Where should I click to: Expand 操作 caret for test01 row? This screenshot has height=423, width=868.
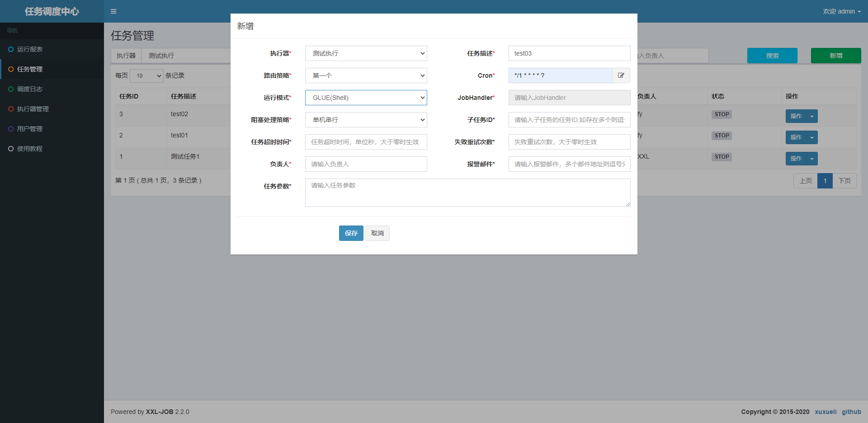point(812,137)
